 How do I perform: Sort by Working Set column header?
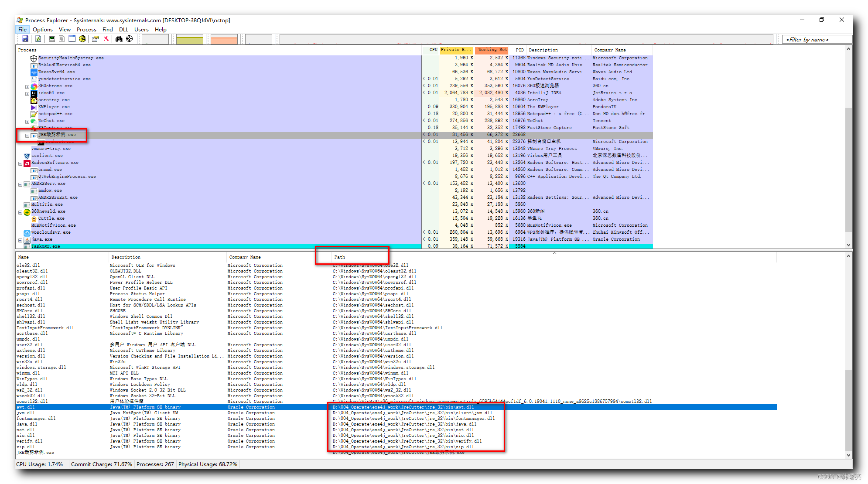(x=492, y=50)
